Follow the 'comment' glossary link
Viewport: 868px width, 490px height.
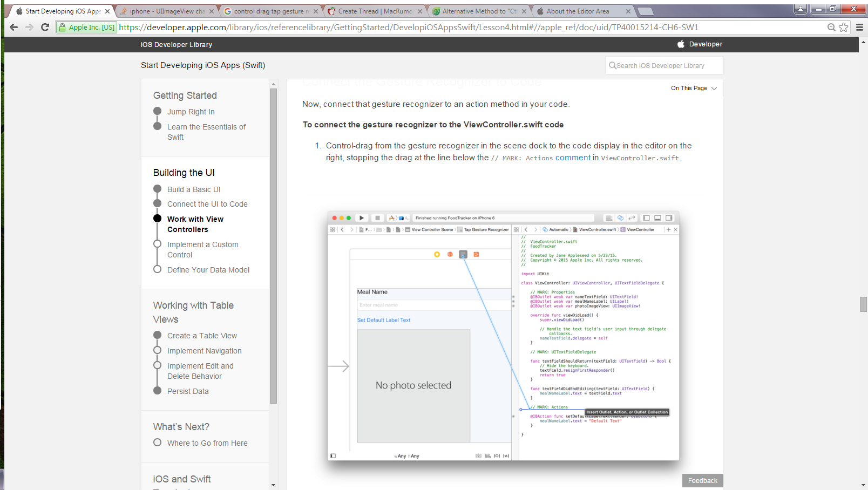[573, 158]
